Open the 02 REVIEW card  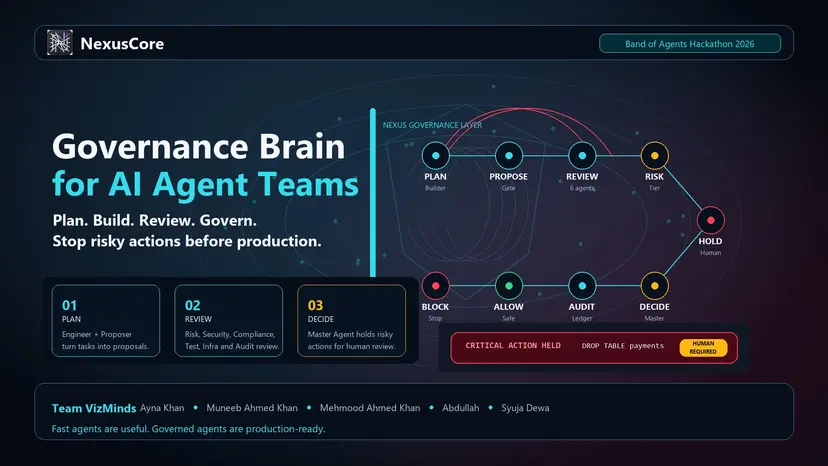[229, 321]
